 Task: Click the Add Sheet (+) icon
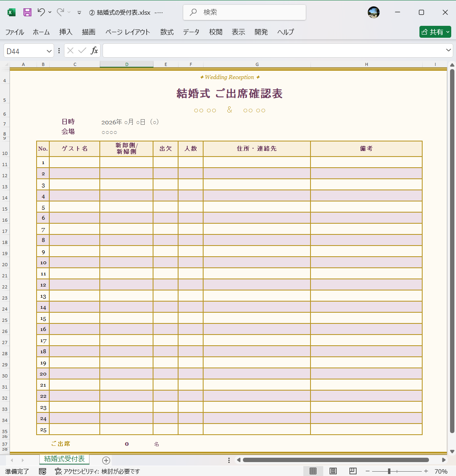105,460
